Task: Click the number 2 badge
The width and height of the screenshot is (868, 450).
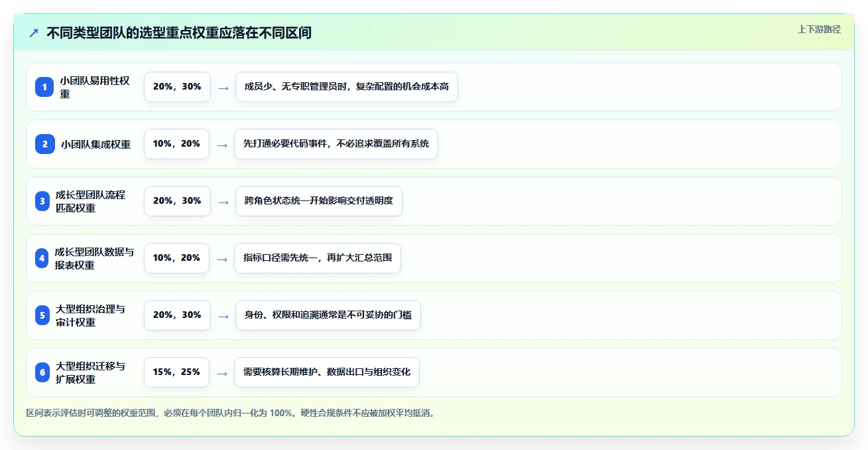Action: click(44, 144)
